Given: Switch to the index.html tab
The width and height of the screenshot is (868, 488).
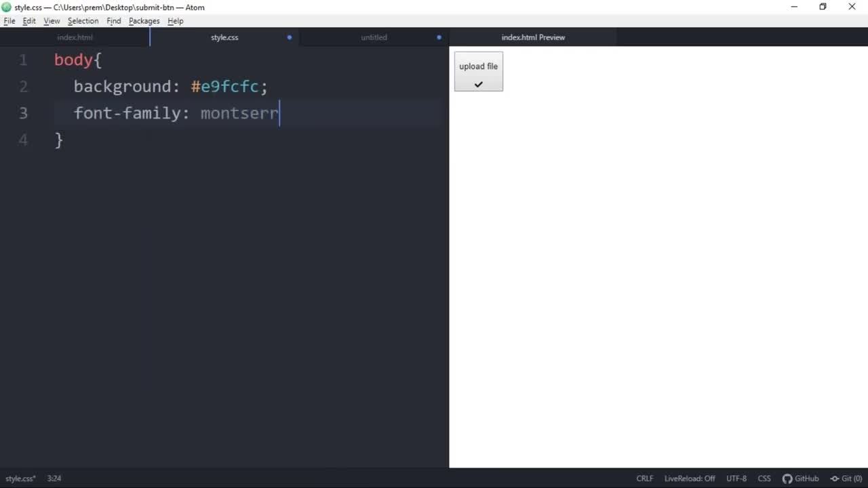Looking at the screenshot, I should pos(75,37).
